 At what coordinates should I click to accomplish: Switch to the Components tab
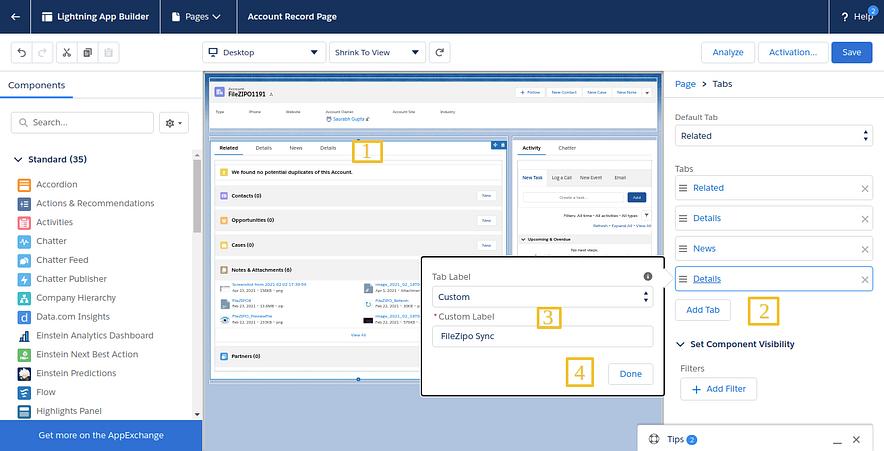coord(37,85)
